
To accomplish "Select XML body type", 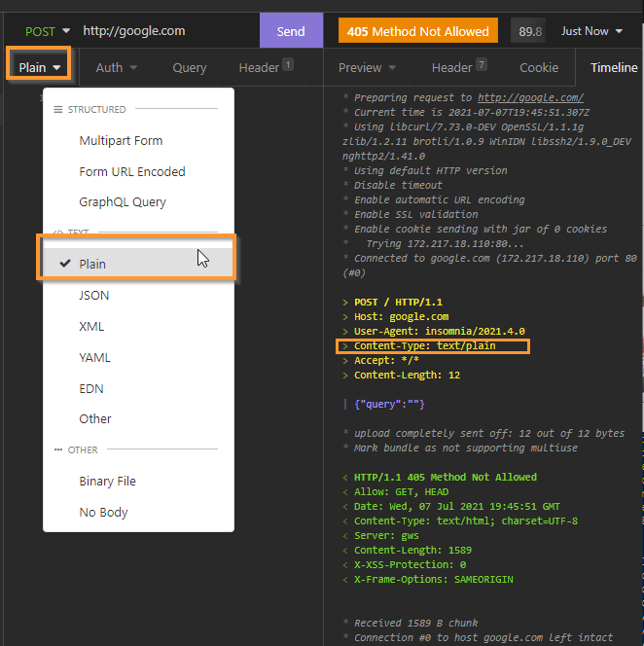I will (138, 326).
